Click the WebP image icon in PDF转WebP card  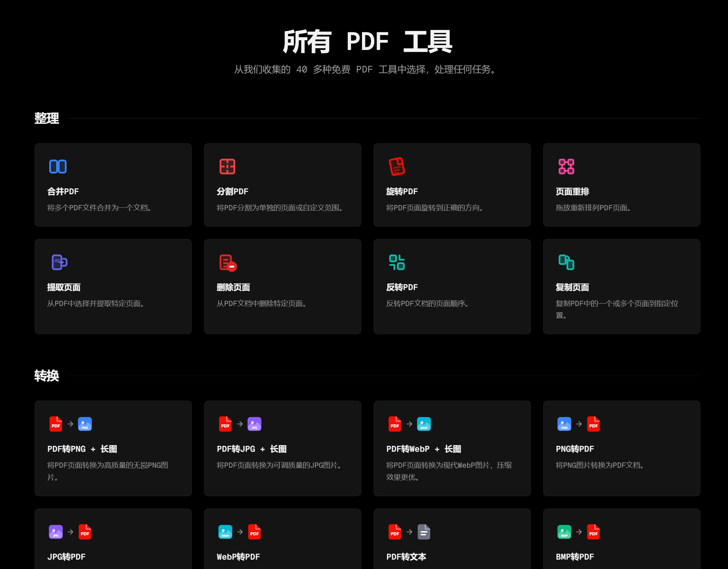(x=424, y=424)
